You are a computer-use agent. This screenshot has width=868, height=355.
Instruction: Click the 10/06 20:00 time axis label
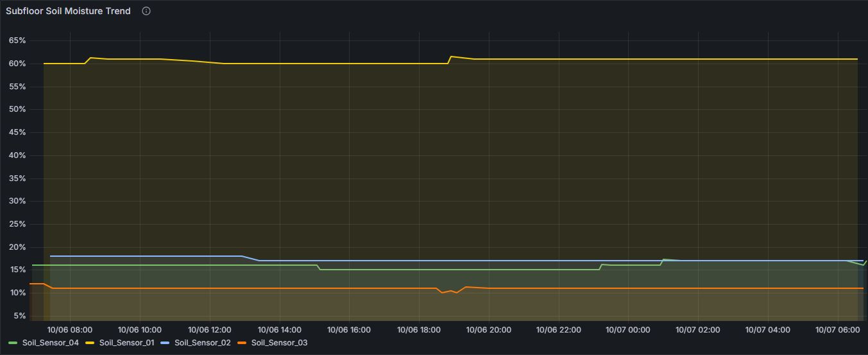click(x=489, y=330)
